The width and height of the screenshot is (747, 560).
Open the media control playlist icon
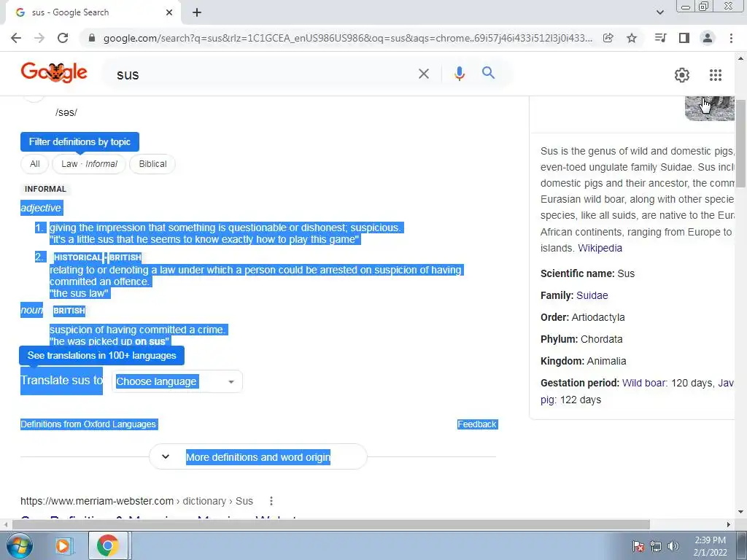tap(660, 38)
